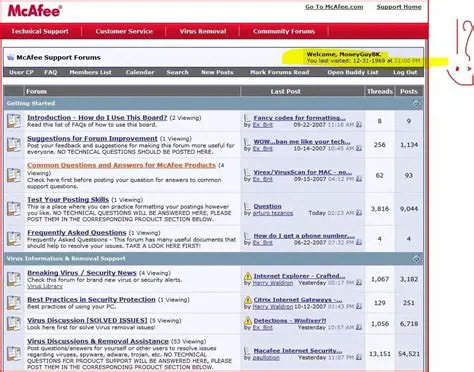This screenshot has height=372, width=474.
Task: Click warning icon next to Detections - Winfixer
Action: [x=248, y=321]
